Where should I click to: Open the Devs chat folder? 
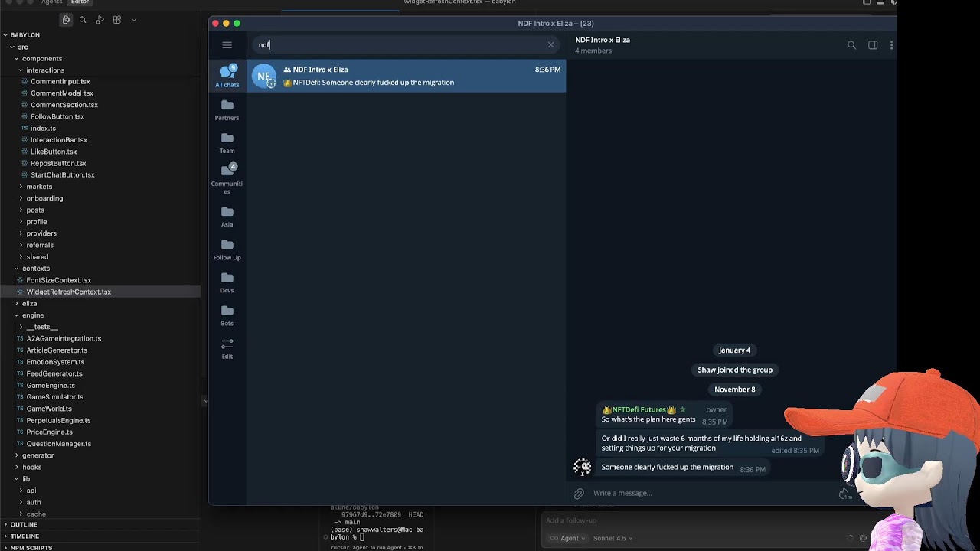pos(227,282)
